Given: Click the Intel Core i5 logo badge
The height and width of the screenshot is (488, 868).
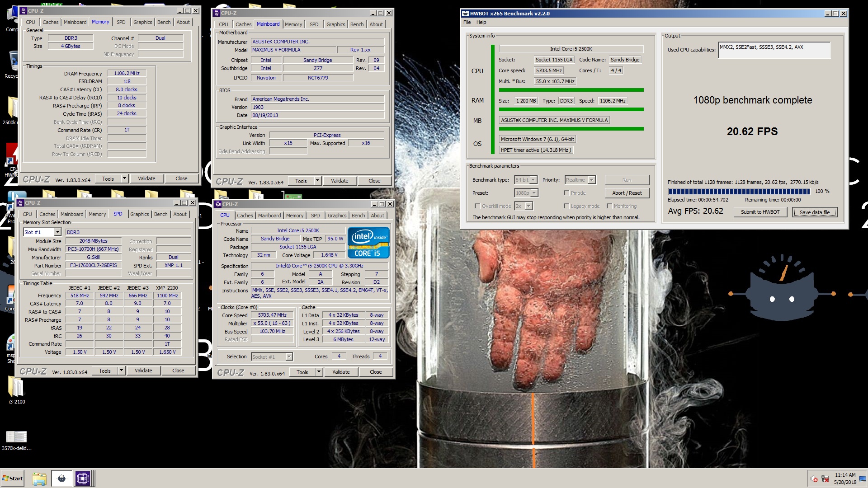Looking at the screenshot, I should (x=368, y=242).
